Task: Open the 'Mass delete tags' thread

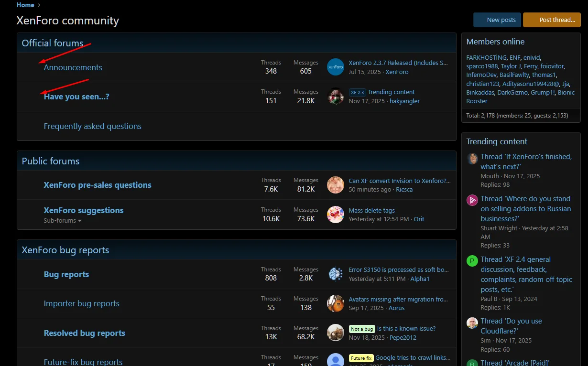Action: coord(372,209)
